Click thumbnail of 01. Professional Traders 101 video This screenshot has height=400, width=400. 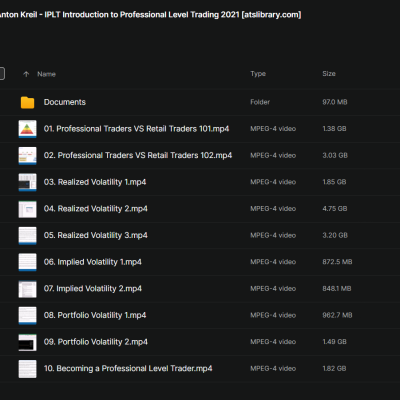[x=27, y=129]
